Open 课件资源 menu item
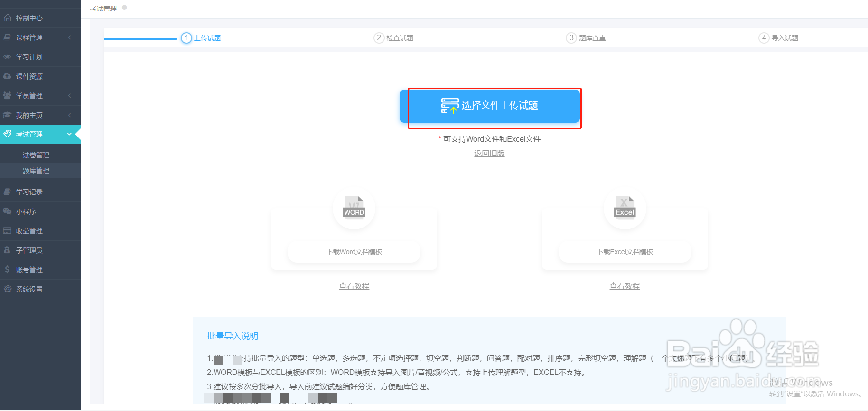Screen dimensions: 868x411 click(40, 76)
